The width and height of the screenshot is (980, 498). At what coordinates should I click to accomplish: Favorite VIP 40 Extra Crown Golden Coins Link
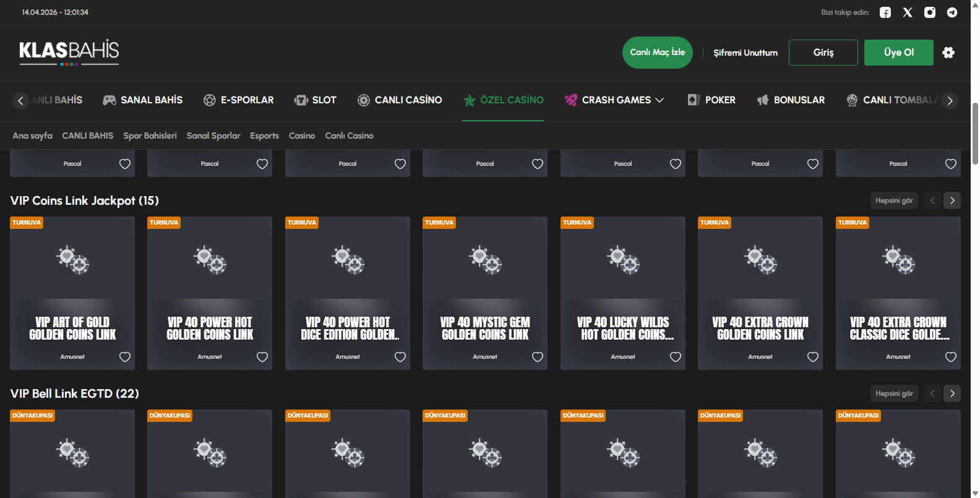pyautogui.click(x=813, y=357)
